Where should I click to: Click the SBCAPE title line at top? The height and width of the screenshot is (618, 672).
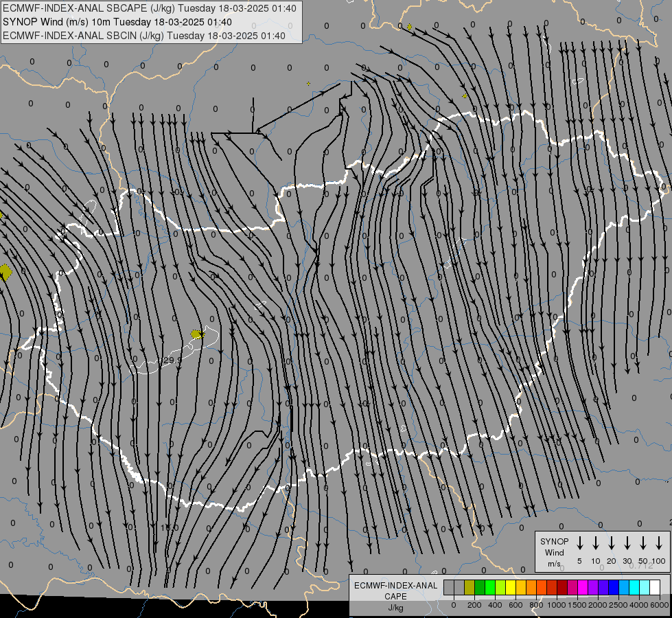click(x=150, y=8)
